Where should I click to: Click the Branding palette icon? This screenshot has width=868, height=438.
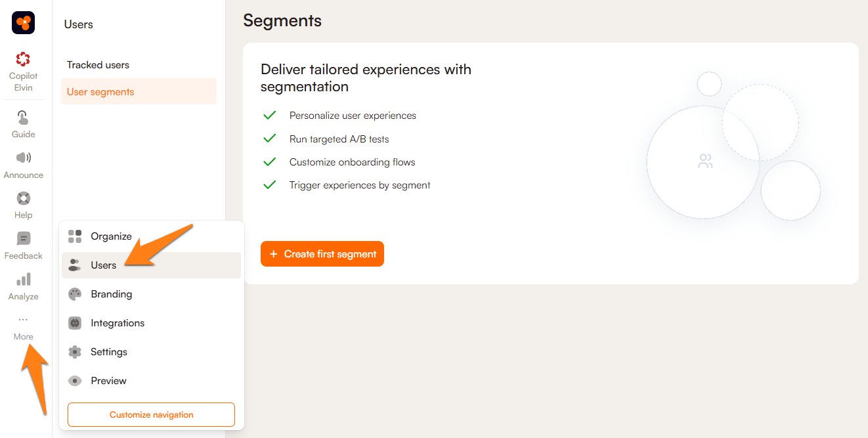[75, 294]
